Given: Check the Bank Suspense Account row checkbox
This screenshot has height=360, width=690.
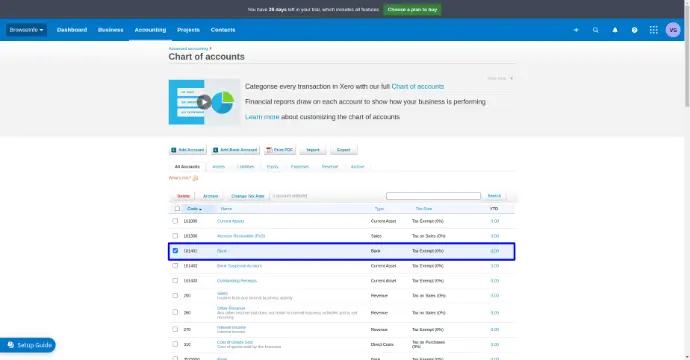Looking at the screenshot, I should (175, 266).
